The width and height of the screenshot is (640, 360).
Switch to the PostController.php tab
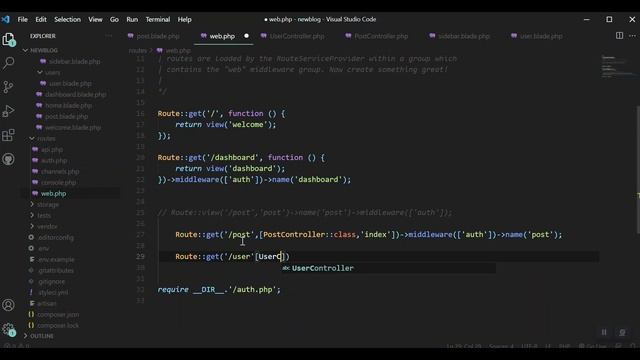[376, 36]
